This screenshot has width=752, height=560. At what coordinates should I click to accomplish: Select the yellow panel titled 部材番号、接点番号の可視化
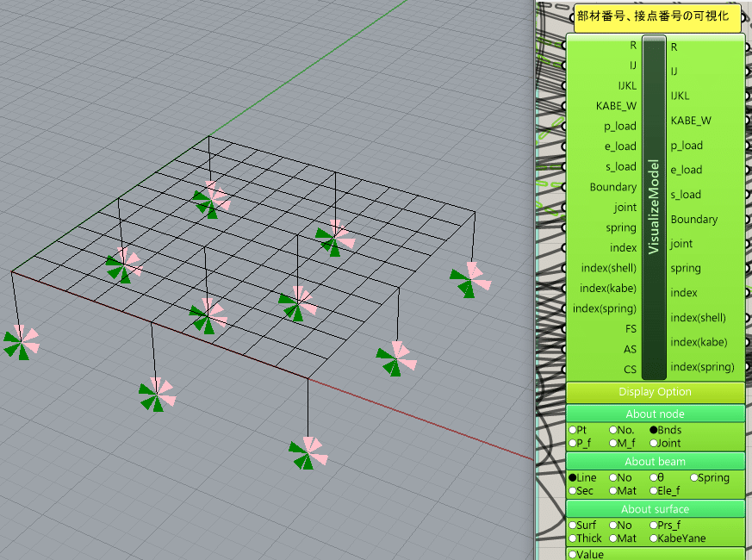(657, 18)
